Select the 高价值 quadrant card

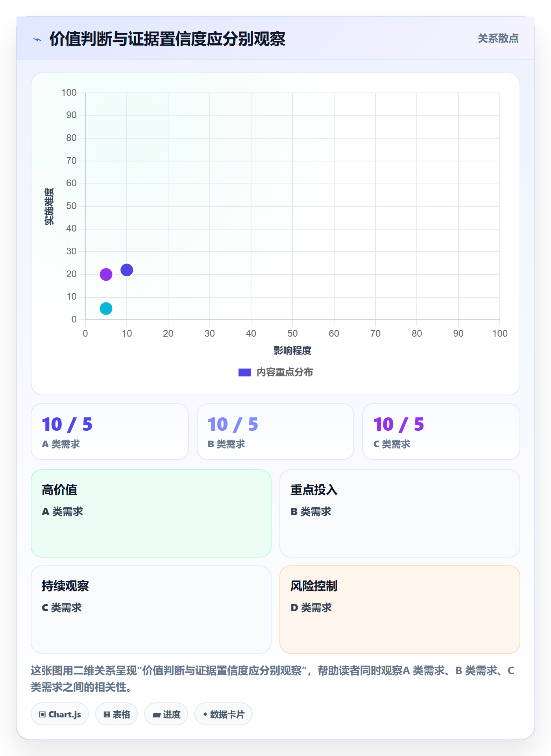pyautogui.click(x=151, y=513)
